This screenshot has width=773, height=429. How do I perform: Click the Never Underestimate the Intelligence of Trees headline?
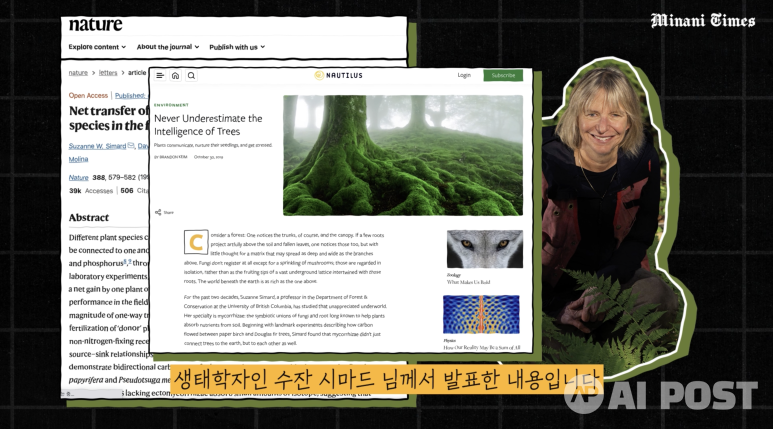pyautogui.click(x=208, y=125)
